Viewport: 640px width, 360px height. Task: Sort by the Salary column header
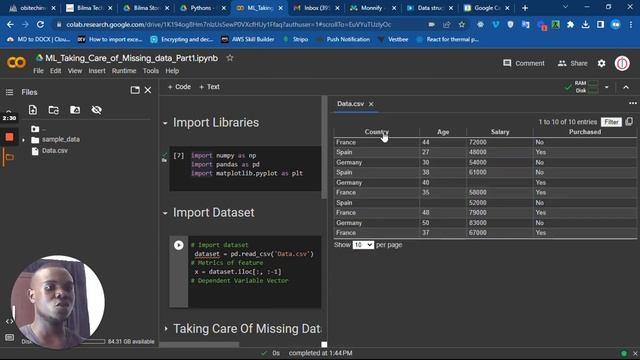pos(500,132)
